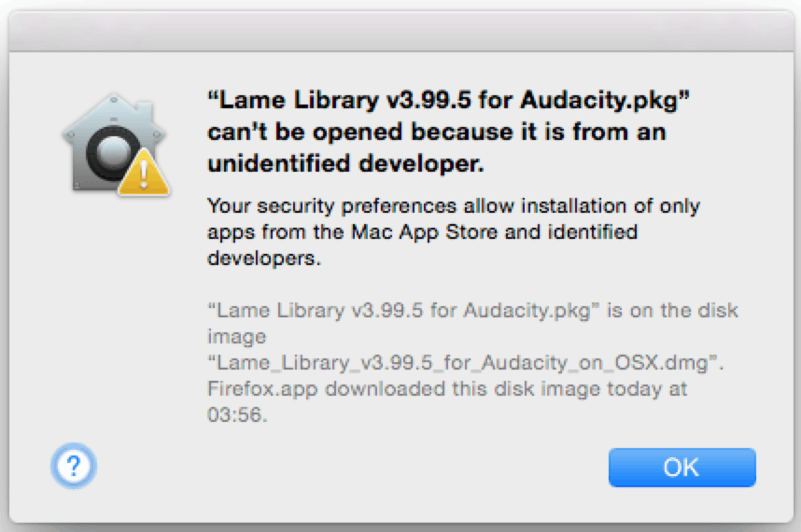Viewport: 801px width, 532px height.
Task: Click the download time "03:56."
Action: point(237,414)
